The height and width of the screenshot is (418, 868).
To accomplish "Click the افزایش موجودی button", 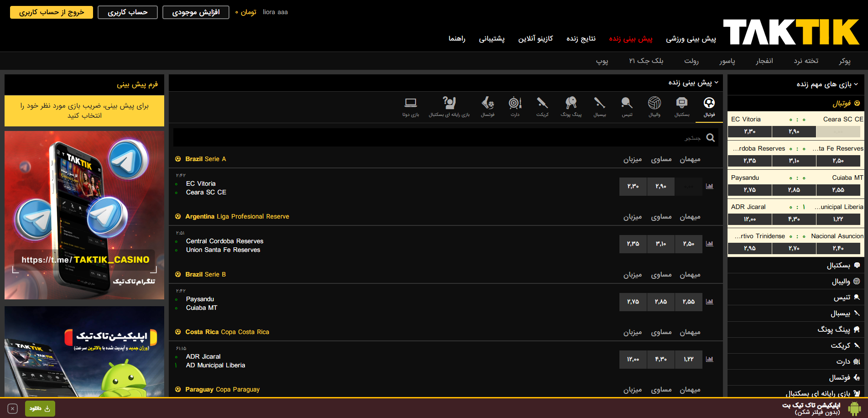I will [196, 12].
